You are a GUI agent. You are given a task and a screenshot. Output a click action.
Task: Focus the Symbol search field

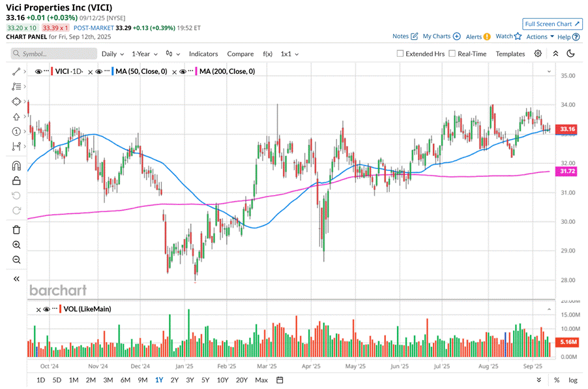(53, 54)
